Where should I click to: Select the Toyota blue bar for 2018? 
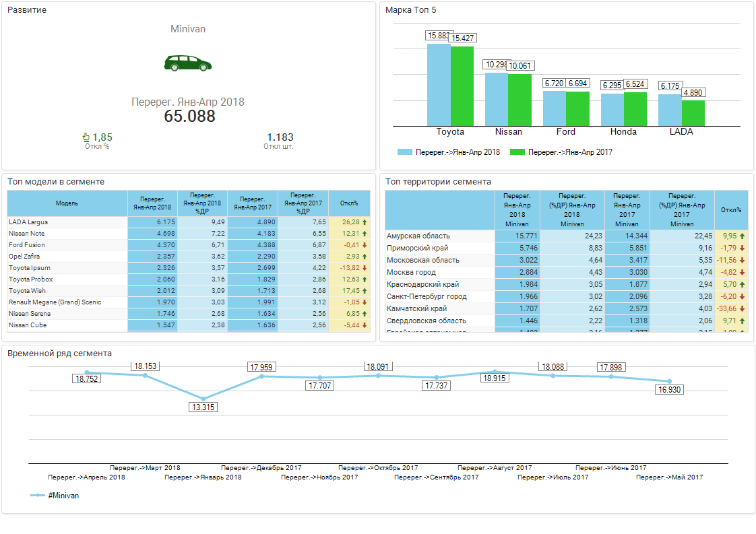(x=439, y=84)
